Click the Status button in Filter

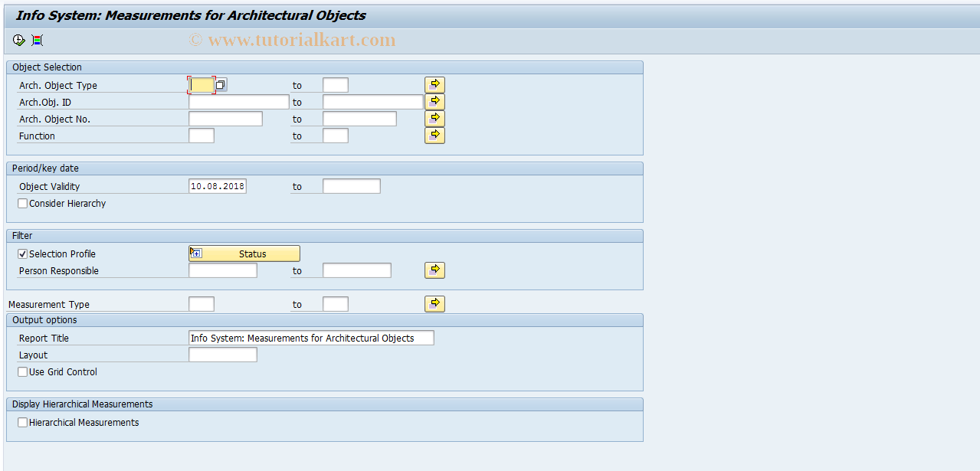(244, 253)
